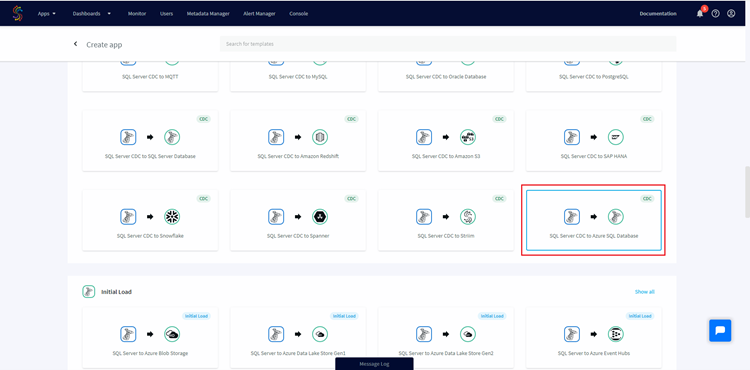Image resolution: width=750 pixels, height=370 pixels.
Task: Click SQL Server Database target icon
Action: 172,137
